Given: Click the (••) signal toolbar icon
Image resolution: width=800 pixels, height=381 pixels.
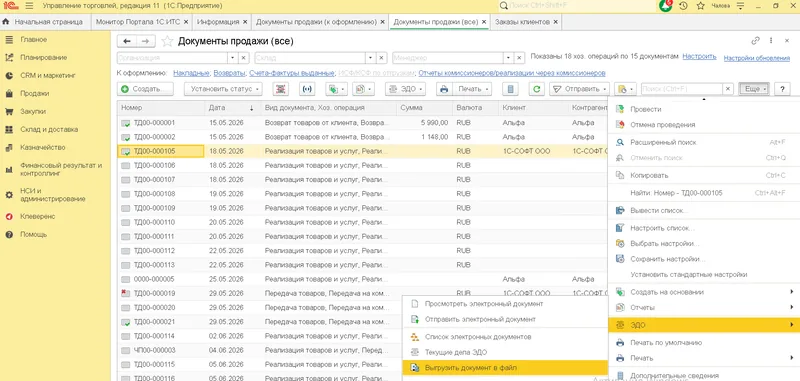Looking at the screenshot, I should click(307, 89).
